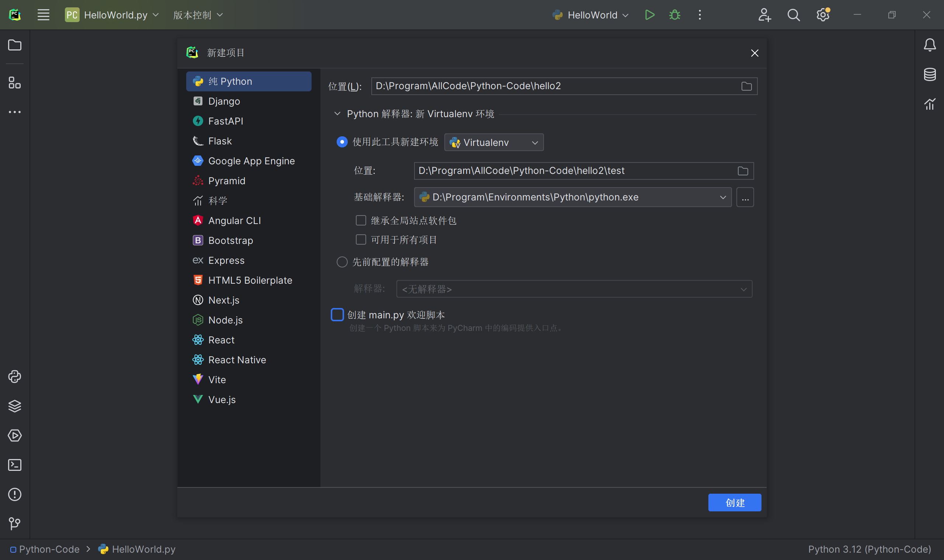Open the Project tool window folder icon
The height and width of the screenshot is (560, 944).
(15, 45)
